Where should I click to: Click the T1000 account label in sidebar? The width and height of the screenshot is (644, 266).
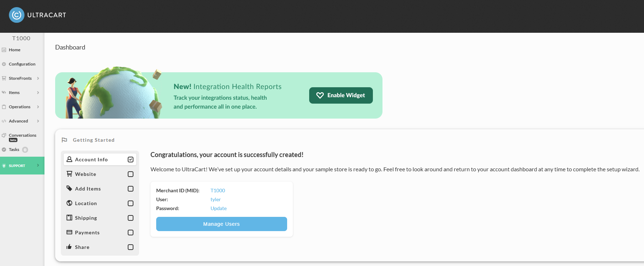pos(21,38)
